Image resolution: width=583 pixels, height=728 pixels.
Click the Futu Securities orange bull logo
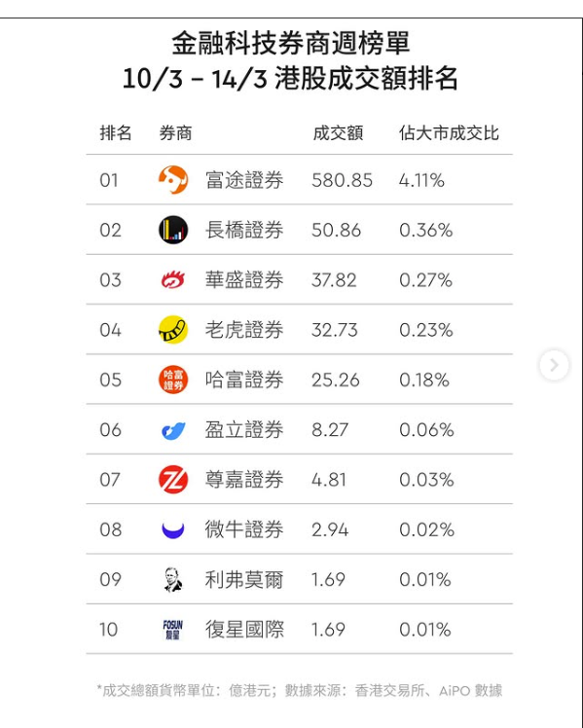tap(173, 180)
